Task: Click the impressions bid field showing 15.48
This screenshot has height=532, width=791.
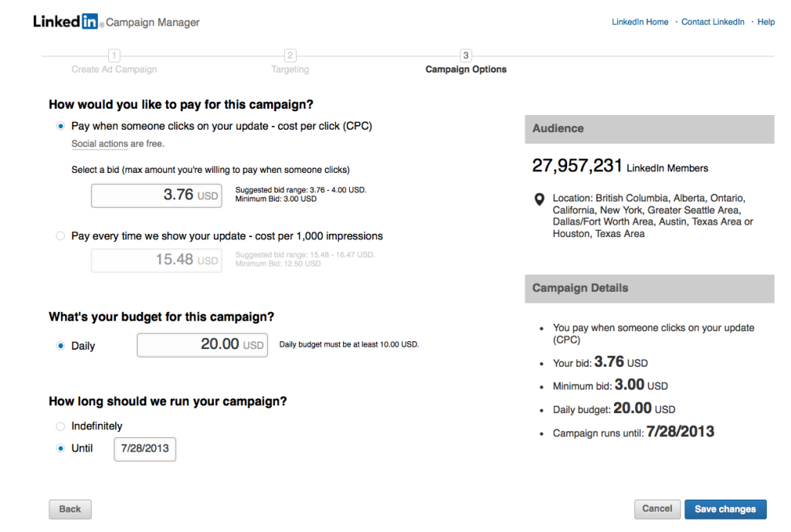Action: click(157, 260)
